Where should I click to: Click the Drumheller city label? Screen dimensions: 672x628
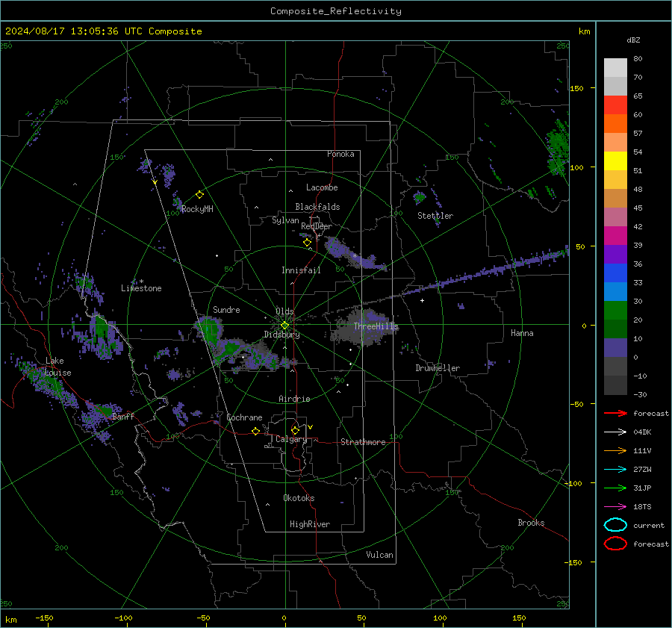coord(438,368)
